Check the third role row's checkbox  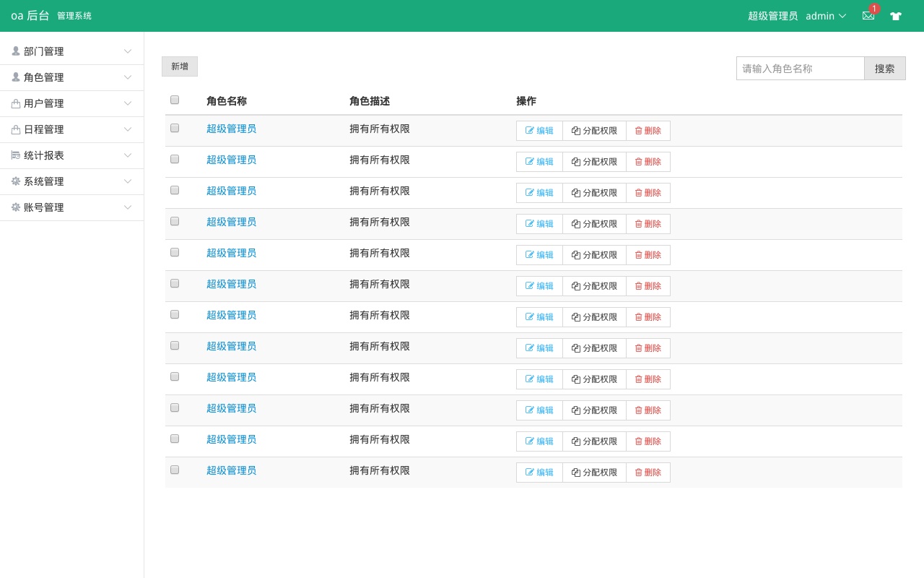[175, 190]
